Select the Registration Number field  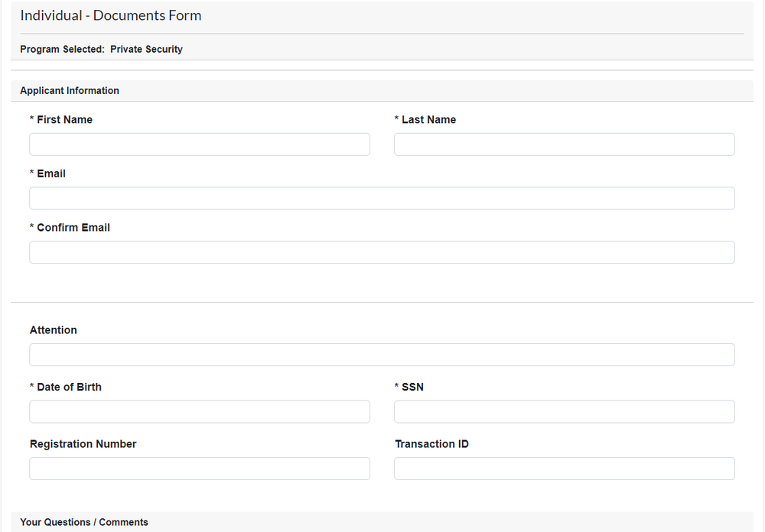pyautogui.click(x=199, y=468)
